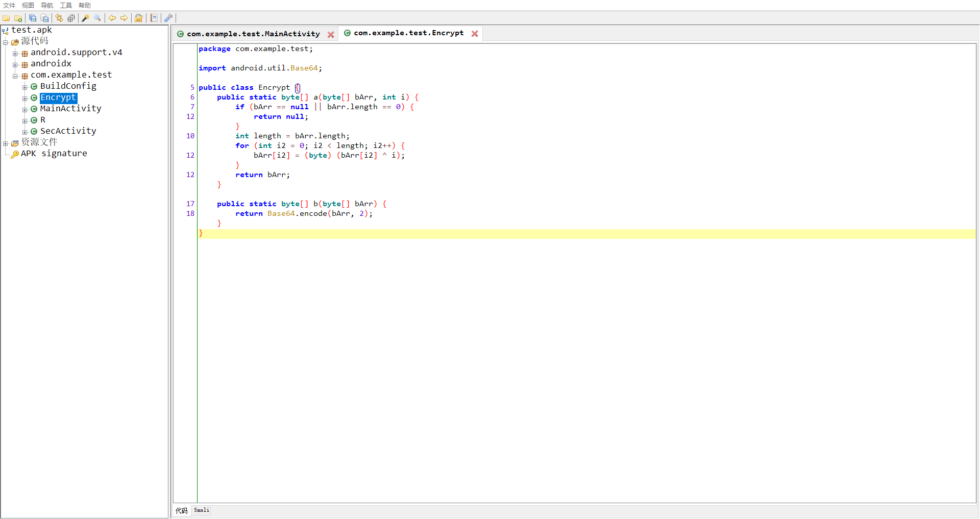
Task: Toggle deobfuscation lock-and-pencil button
Action: click(138, 18)
